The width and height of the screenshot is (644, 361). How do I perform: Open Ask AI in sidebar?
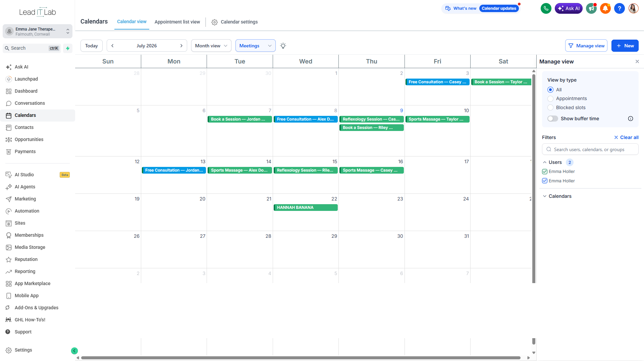[x=37, y=67]
